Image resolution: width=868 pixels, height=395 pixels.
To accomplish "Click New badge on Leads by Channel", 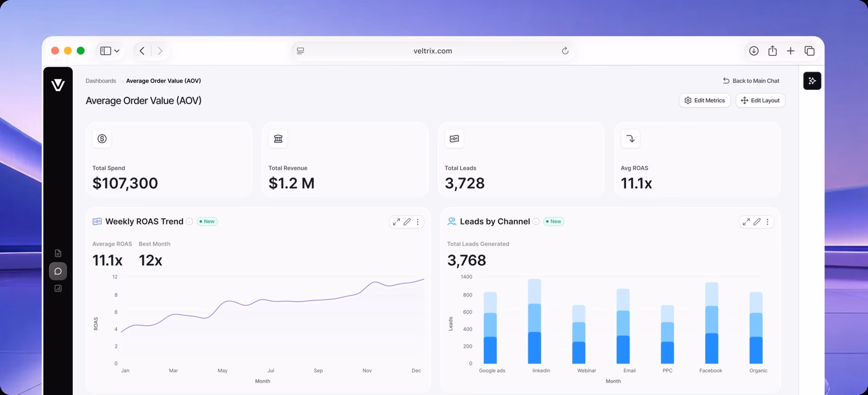I will [x=553, y=221].
